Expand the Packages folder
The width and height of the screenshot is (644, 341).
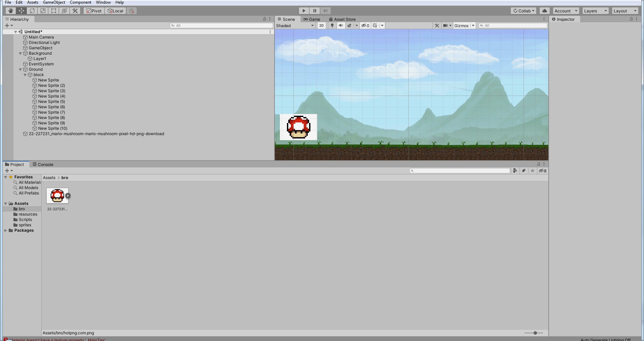tap(6, 230)
